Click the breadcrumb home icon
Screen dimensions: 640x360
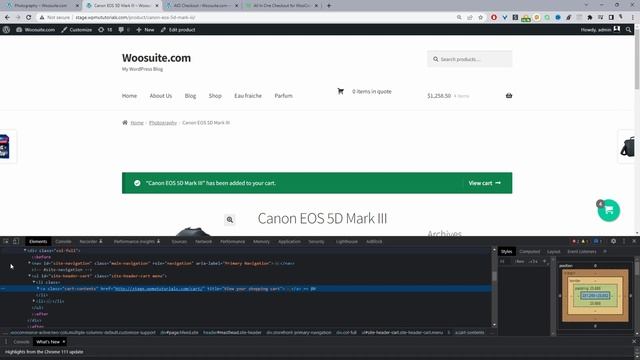tap(125, 122)
